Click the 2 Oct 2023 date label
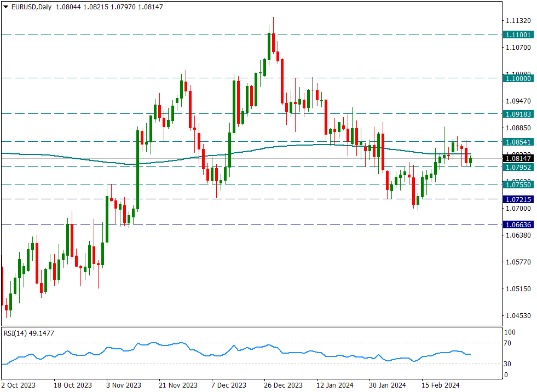 point(19,385)
